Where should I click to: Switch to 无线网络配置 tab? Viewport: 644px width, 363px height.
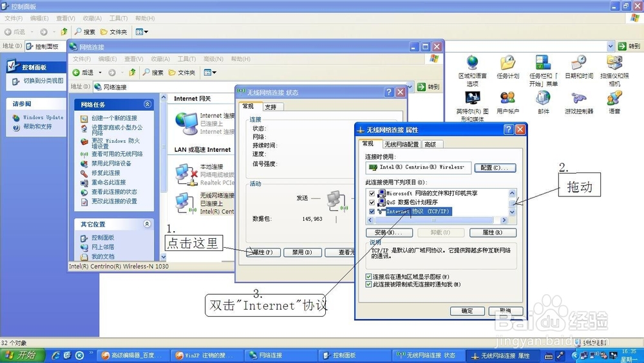point(401,144)
